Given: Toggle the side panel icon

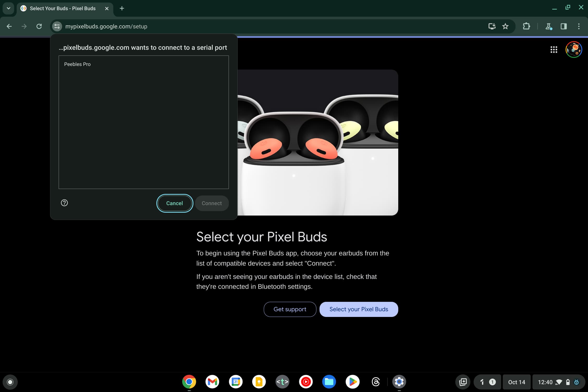Looking at the screenshot, I should point(563,26).
